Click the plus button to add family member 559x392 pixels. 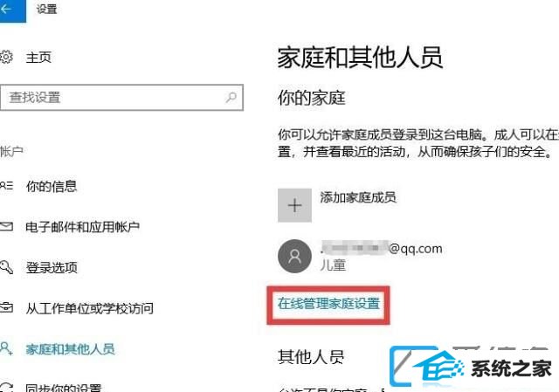[x=294, y=205]
